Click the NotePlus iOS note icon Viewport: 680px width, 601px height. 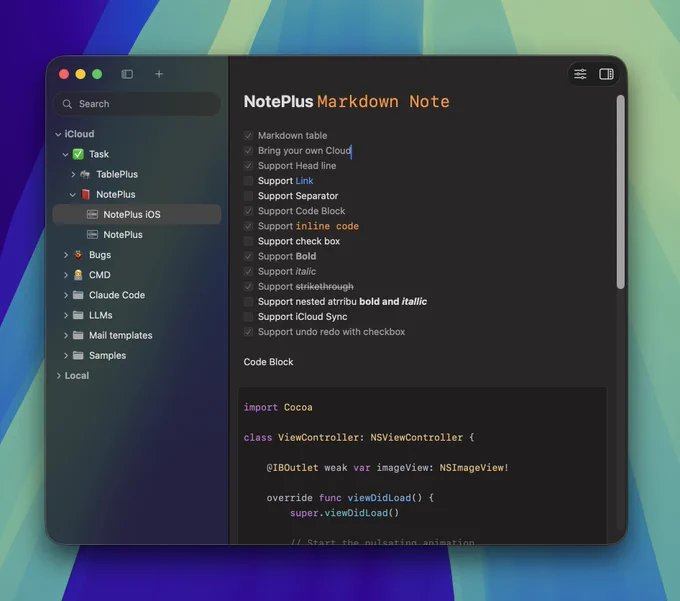92,215
